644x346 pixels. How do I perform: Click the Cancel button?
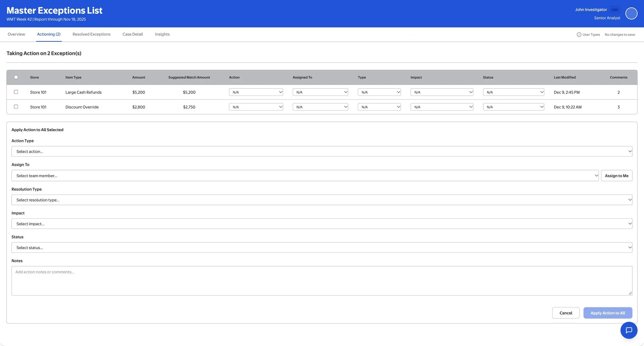pos(566,313)
